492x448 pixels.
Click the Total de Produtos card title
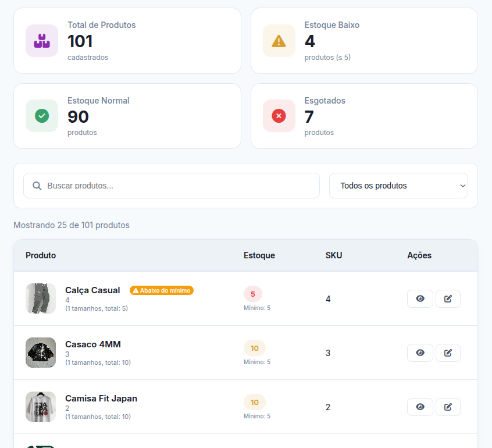(x=102, y=25)
